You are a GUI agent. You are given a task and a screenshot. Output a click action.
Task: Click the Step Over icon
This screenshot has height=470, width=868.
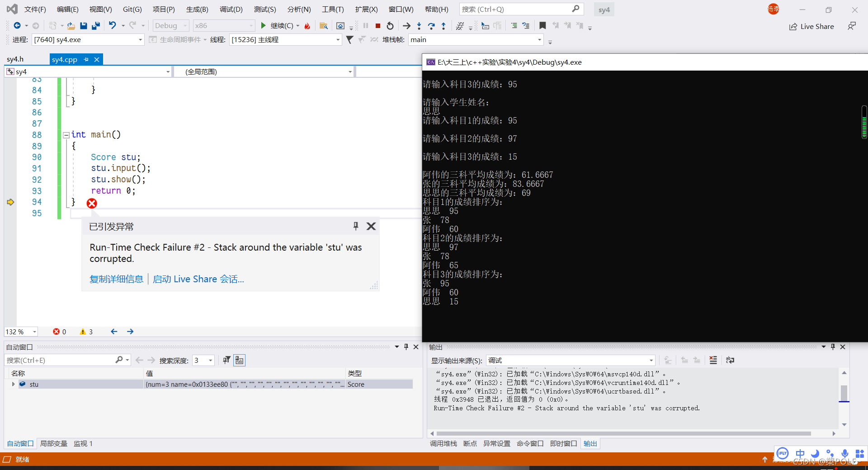(431, 26)
